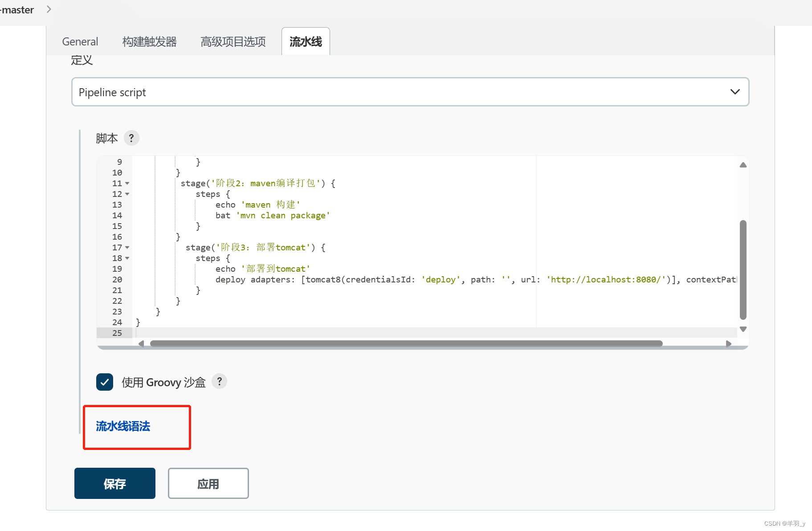Toggle the 使用 Groovy 沙盒 checkbox

click(105, 382)
